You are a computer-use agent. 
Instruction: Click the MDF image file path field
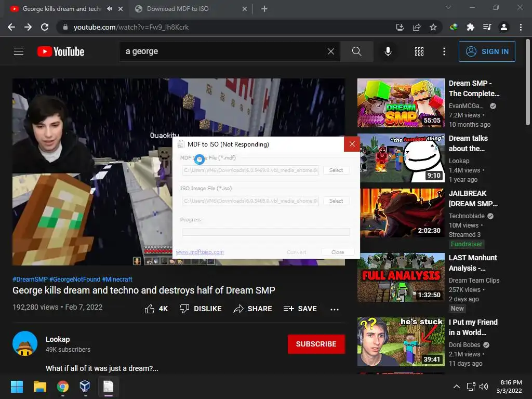(251, 170)
